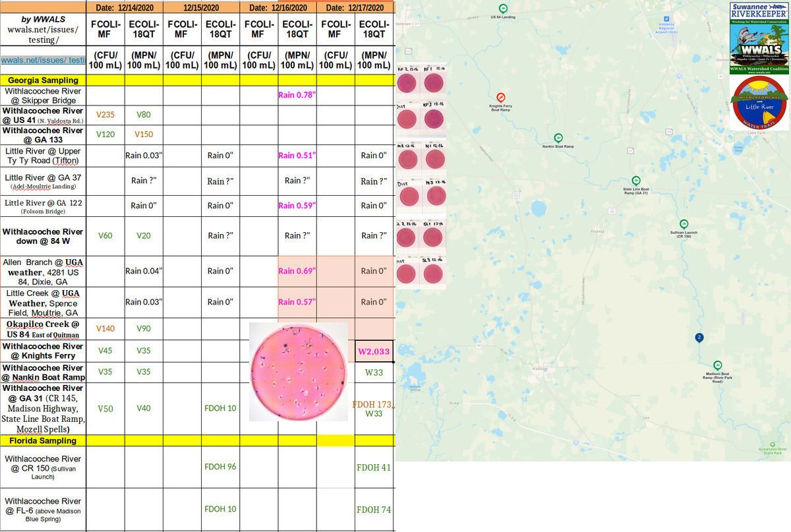791x532 pixels.
Task: Click the Suwannee River State Park icon
Action: 773,444
